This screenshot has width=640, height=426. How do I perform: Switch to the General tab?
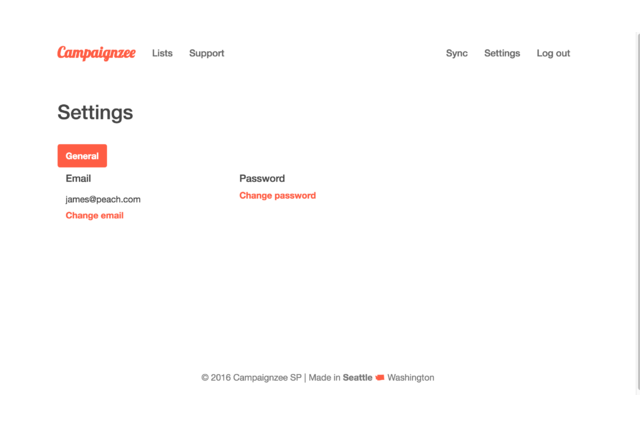click(82, 156)
